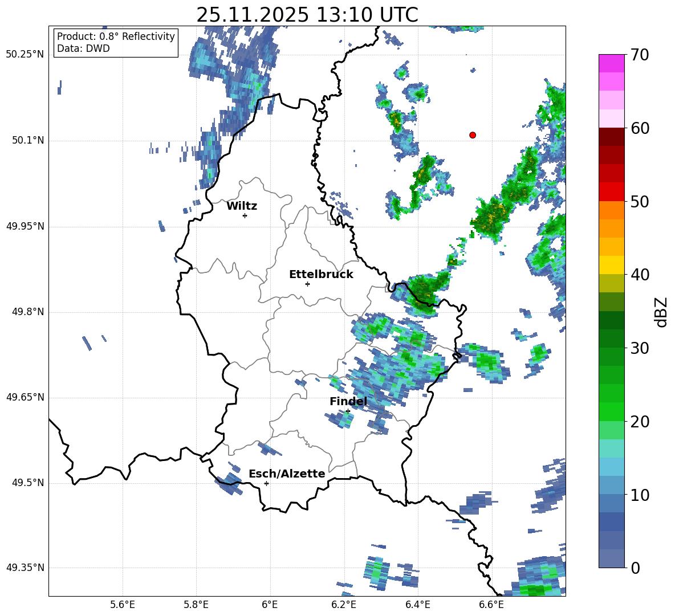This screenshot has height=616, width=675.
Task: Click the 5.6°E longitude label
Action: point(123,605)
